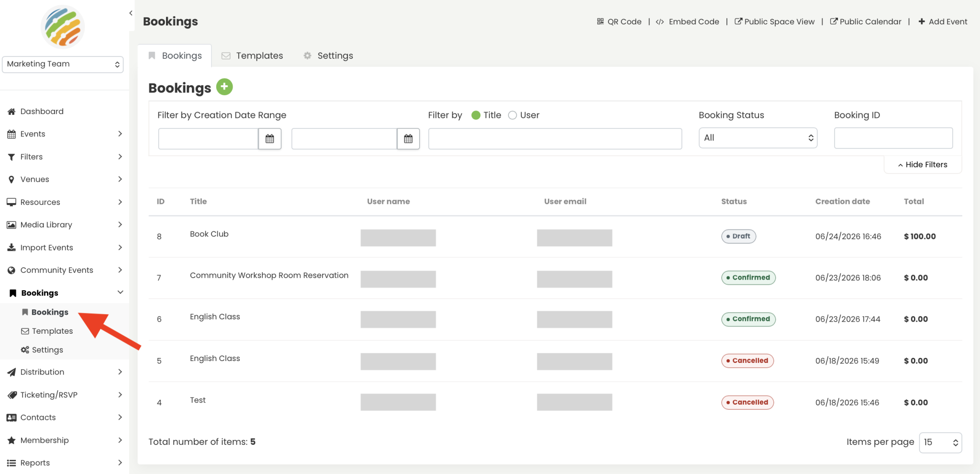Click the Public Calendar external link icon

point(834,22)
